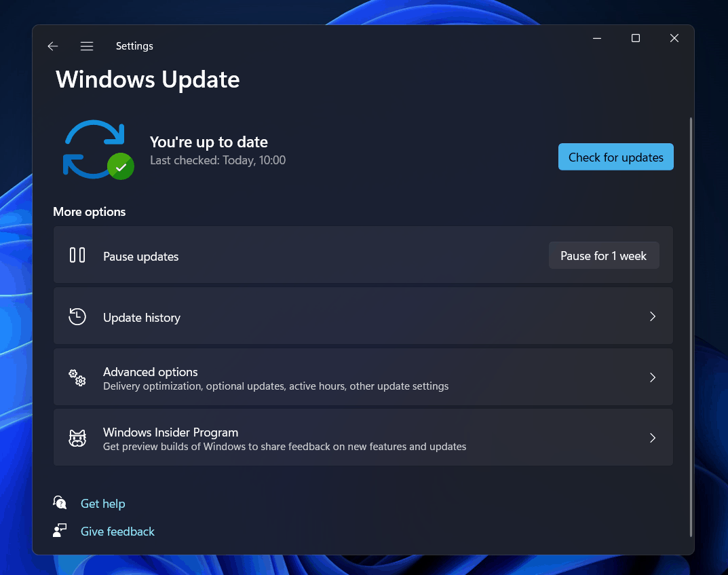Image resolution: width=728 pixels, height=575 pixels.
Task: Click the Settings title text
Action: click(134, 46)
